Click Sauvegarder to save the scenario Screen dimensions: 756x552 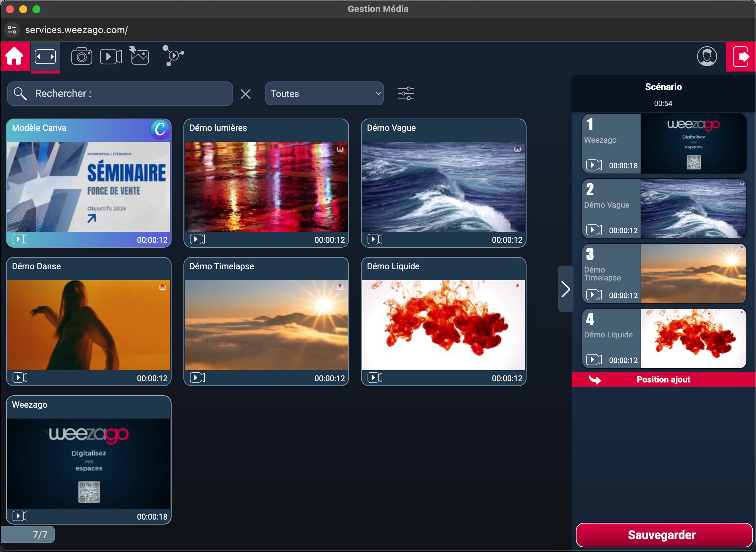(663, 535)
